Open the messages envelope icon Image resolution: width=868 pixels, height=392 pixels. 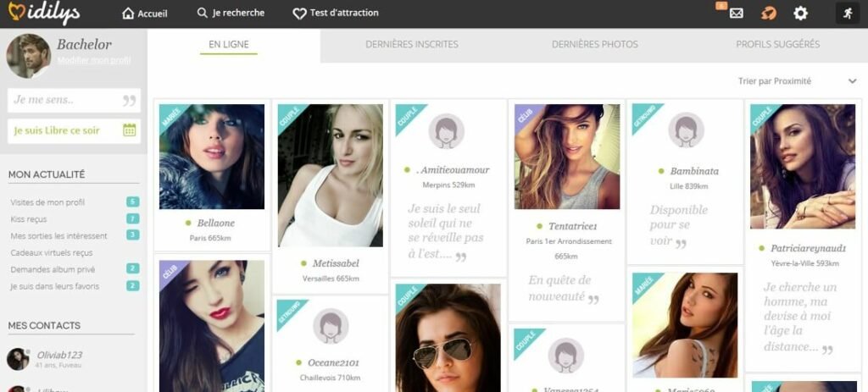pos(736,14)
